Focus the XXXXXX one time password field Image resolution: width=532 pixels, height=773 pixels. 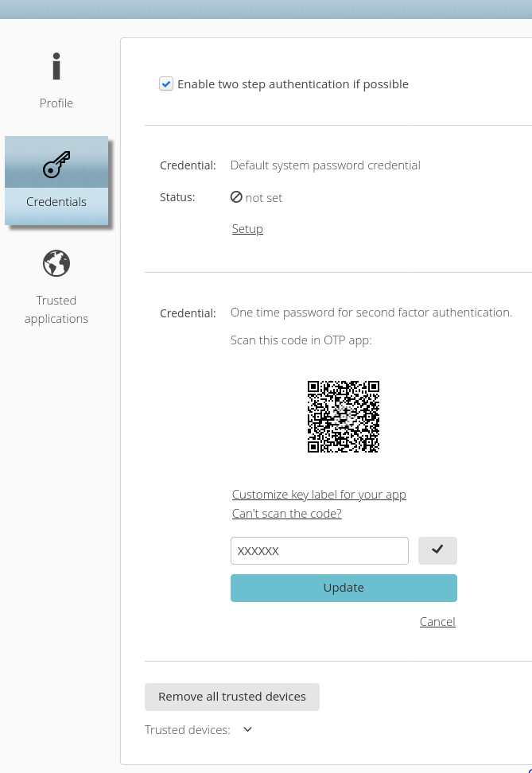(319, 550)
